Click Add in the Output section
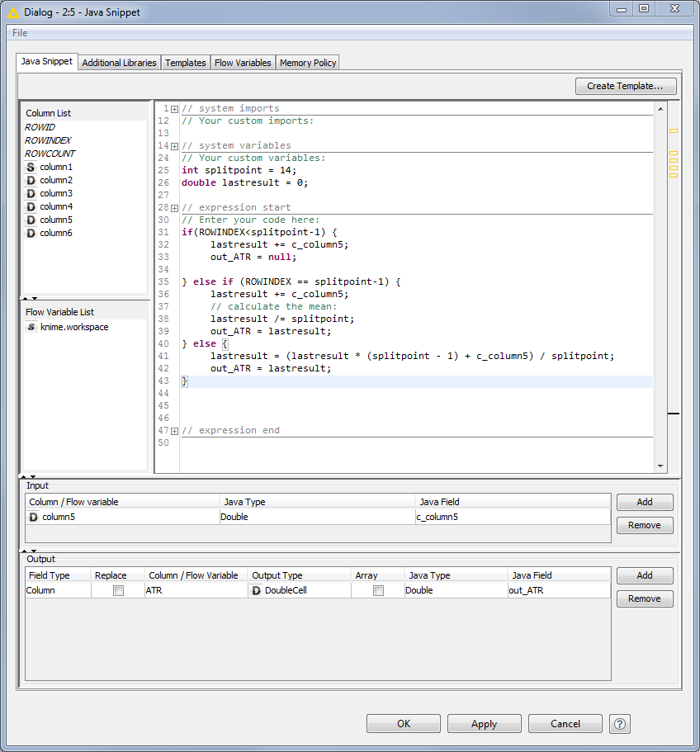Viewport: 700px width, 752px height. pyautogui.click(x=645, y=575)
